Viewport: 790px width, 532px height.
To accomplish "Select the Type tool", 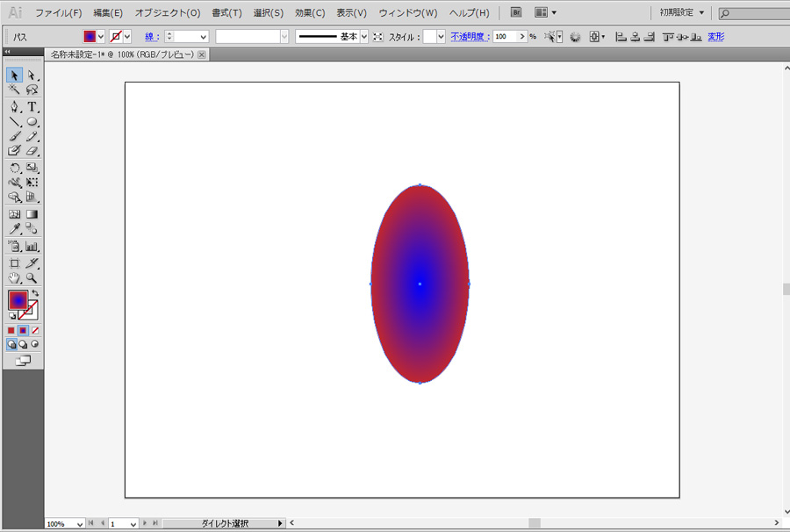I will [x=32, y=106].
